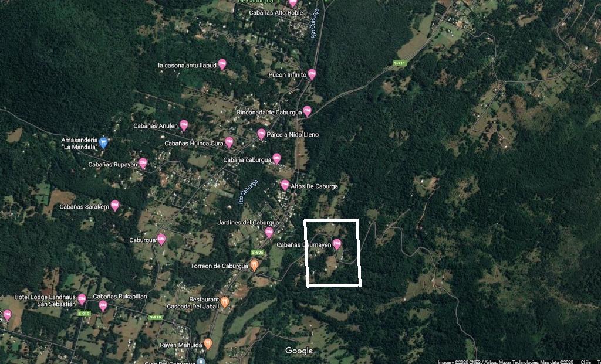
Task: Click the Parcela Nido Lleno pin
Action: point(261,134)
